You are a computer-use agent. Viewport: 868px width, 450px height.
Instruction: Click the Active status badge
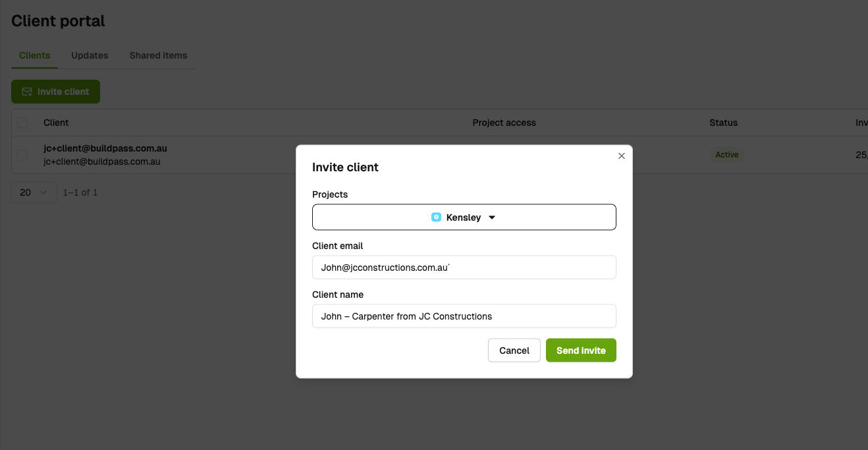[727, 155]
